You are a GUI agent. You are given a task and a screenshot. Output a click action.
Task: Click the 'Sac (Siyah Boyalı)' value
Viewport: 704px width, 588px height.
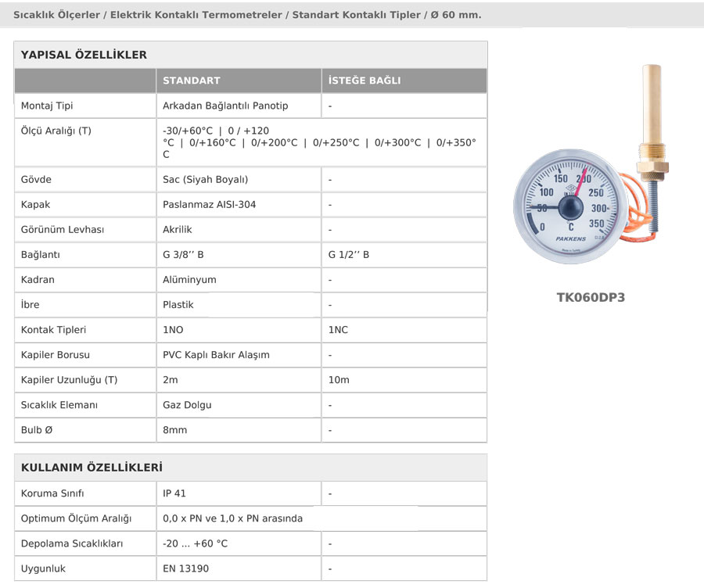[x=205, y=180]
